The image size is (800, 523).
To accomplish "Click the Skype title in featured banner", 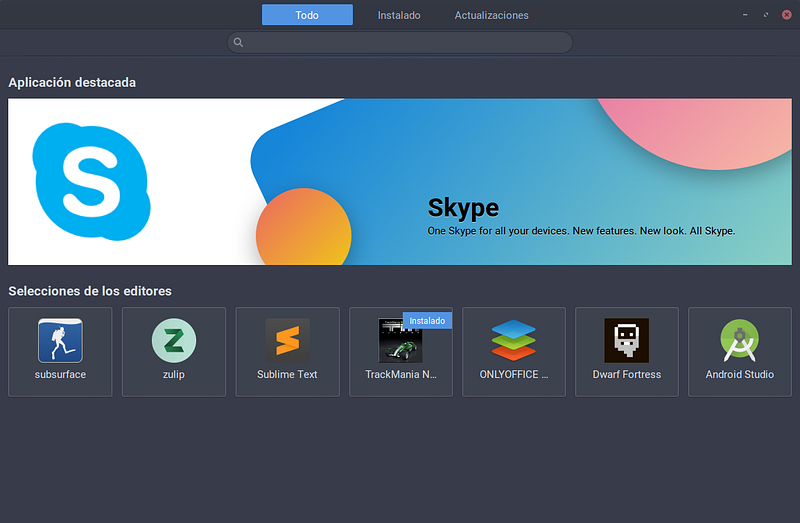I will (463, 208).
